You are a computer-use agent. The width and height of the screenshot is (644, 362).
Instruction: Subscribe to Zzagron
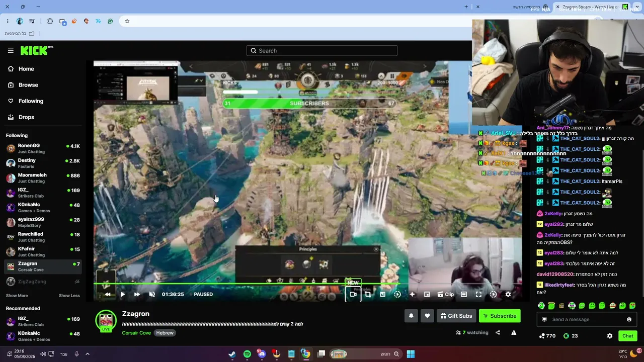500,316
